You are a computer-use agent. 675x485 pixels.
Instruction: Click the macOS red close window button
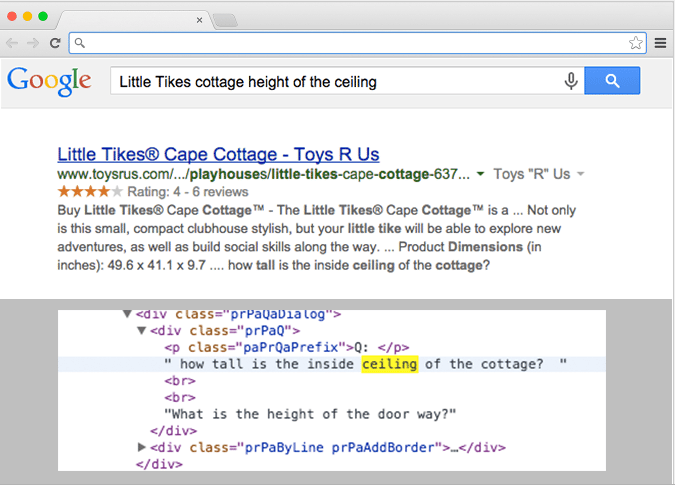[x=12, y=16]
